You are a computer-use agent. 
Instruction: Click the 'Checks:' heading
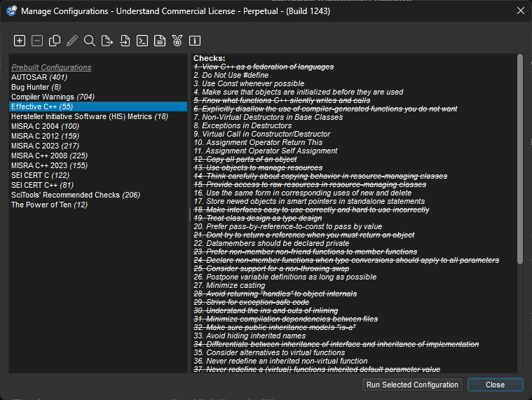coord(209,58)
